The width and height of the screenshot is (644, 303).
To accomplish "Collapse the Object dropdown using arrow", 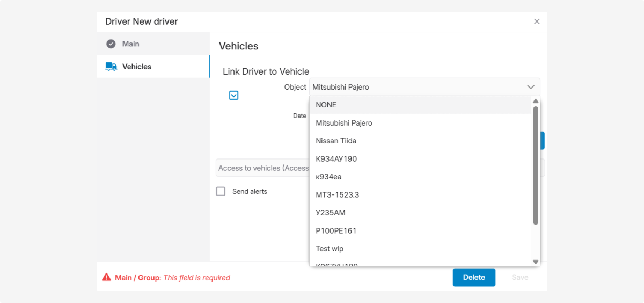I will [531, 87].
